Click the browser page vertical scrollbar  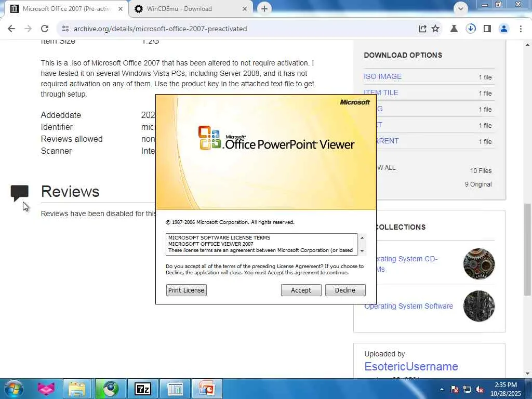pyautogui.click(x=527, y=249)
